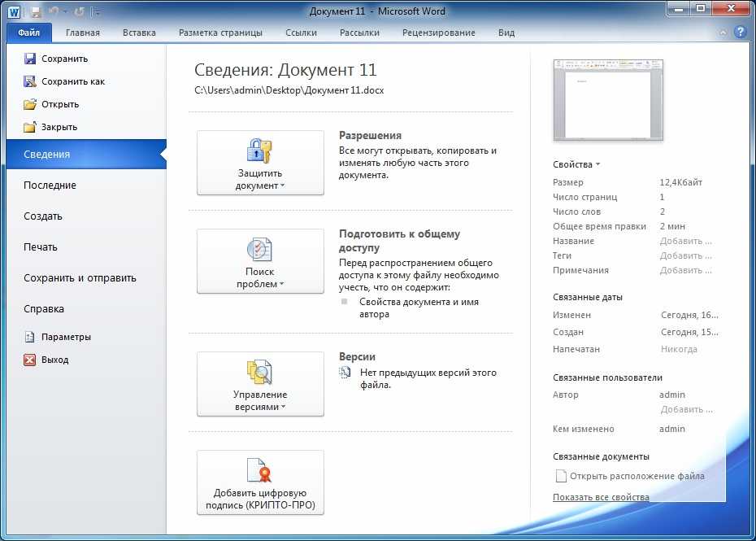The image size is (756, 541).
Task: Click the Показать все свойства link
Action: coord(601,497)
